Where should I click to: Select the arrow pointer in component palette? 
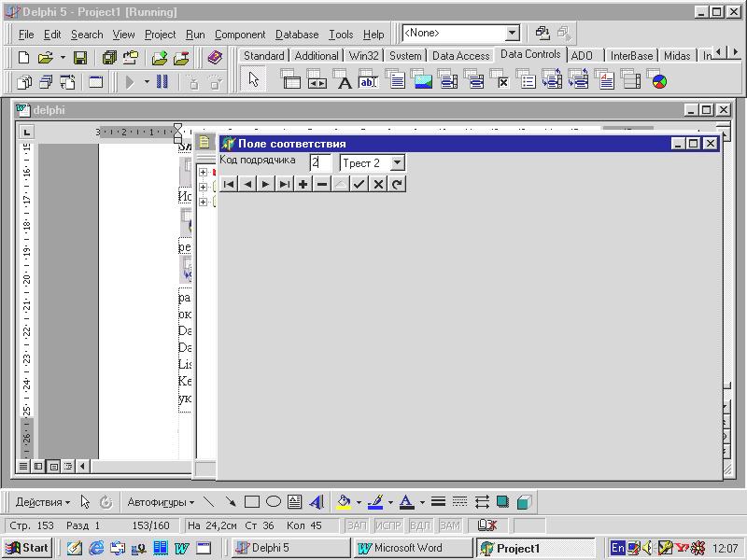click(253, 79)
